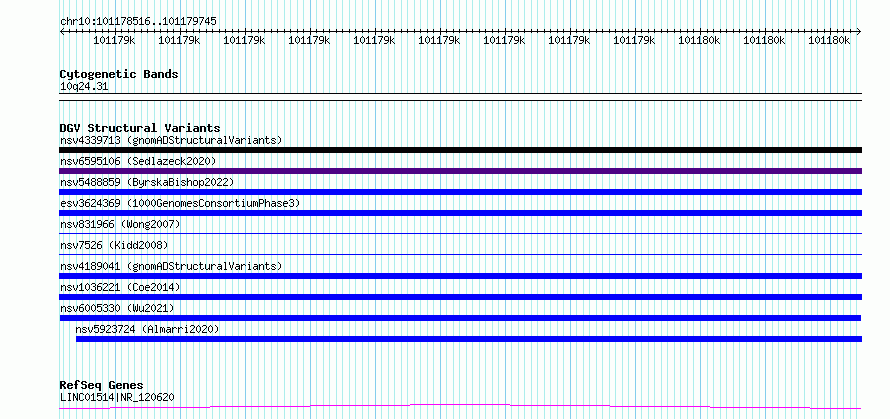
Task: Open gene label LINC01514|NR_120620
Action: click(x=117, y=397)
